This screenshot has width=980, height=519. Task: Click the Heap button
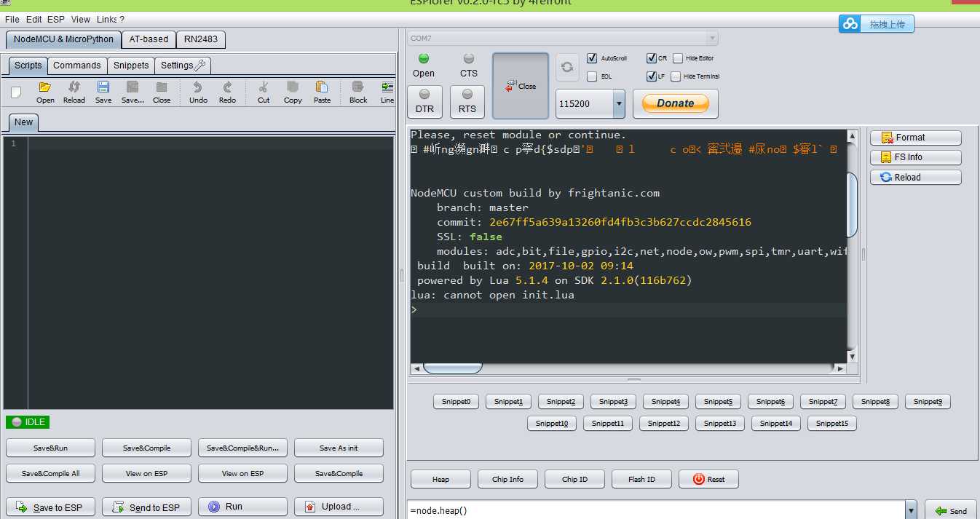pyautogui.click(x=440, y=479)
